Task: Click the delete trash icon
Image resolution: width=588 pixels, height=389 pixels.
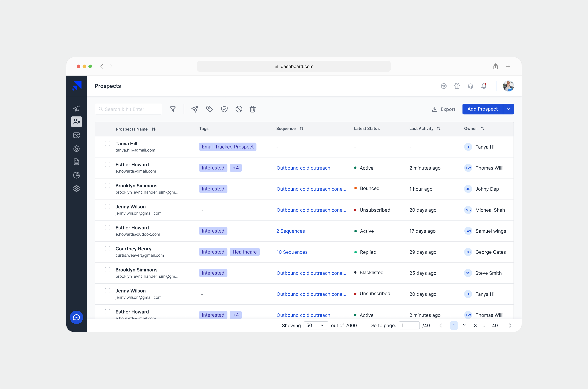Action: pos(253,109)
